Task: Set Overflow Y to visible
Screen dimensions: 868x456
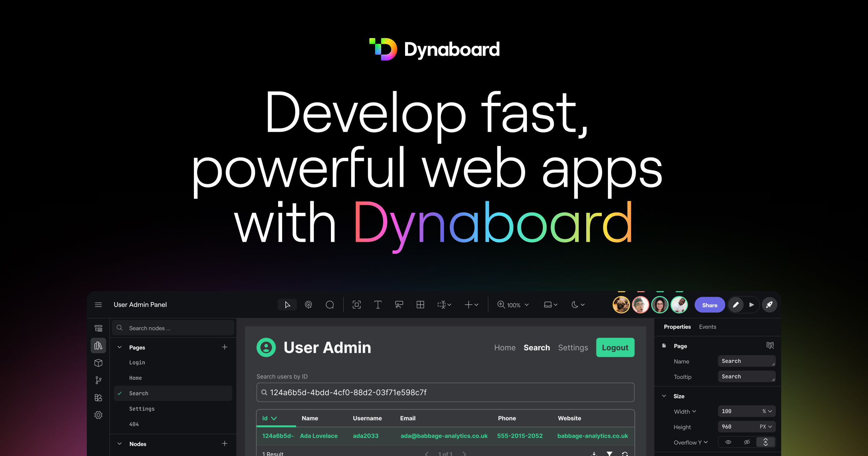Action: click(728, 442)
